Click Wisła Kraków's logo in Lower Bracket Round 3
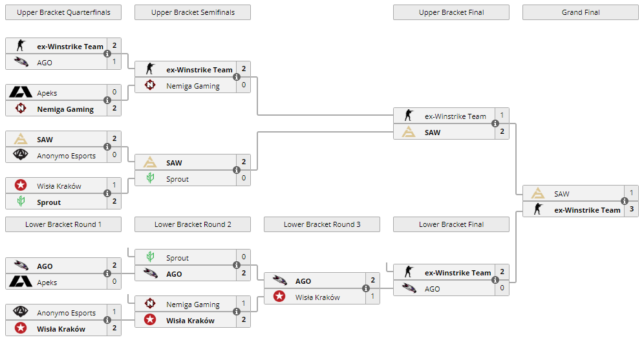Image resolution: width=644 pixels, height=342 pixels. pos(279,297)
